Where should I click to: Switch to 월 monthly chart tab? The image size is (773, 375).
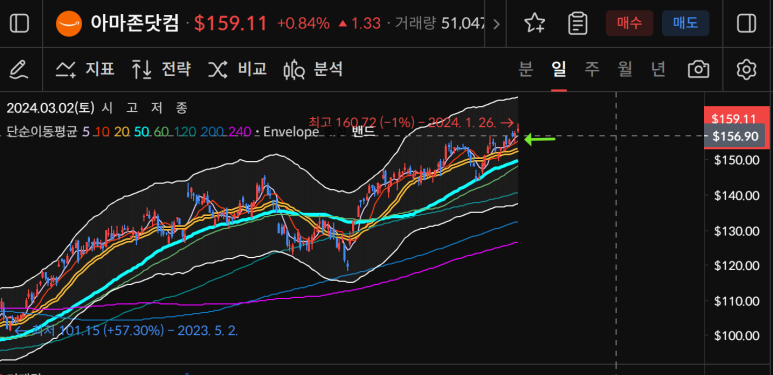[x=625, y=69]
